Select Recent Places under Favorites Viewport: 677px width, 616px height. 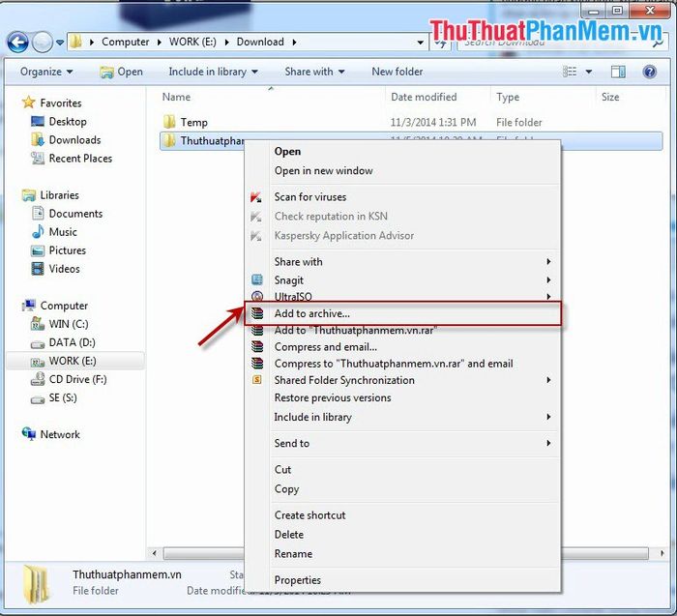click(80, 159)
